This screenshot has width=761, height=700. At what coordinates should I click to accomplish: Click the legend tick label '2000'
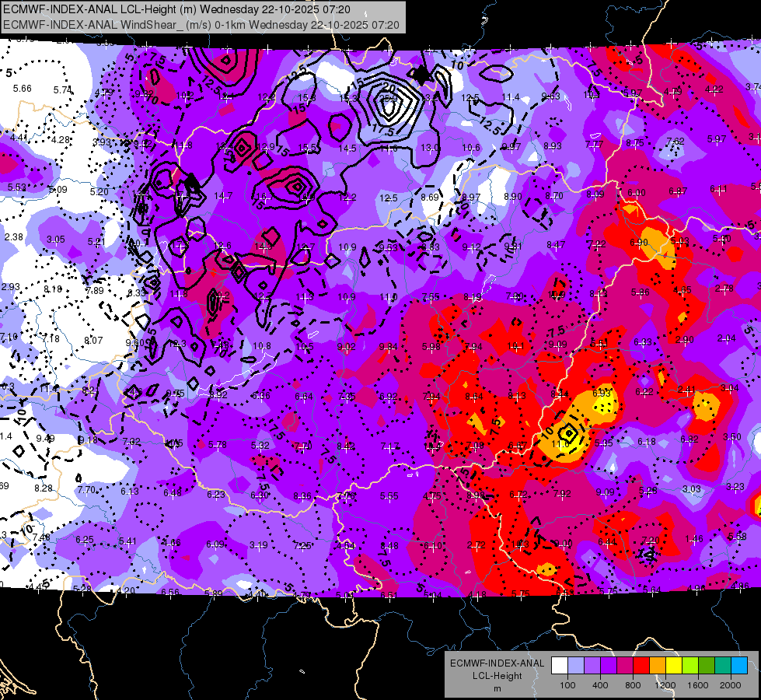[x=731, y=685]
